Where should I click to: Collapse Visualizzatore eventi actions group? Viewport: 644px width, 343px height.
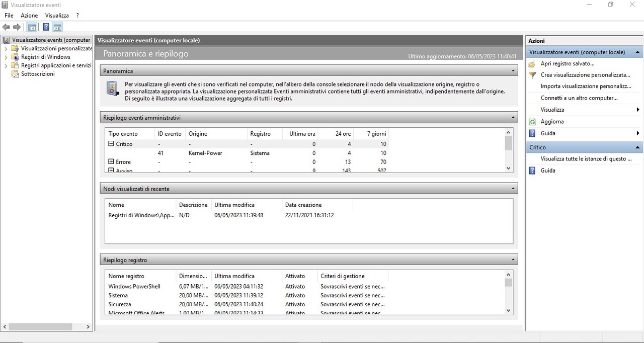coord(638,52)
